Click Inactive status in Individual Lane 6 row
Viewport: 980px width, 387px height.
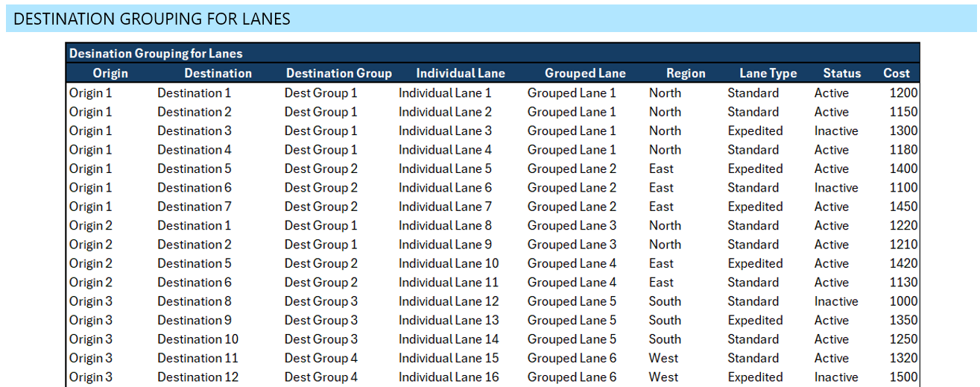[x=836, y=188]
